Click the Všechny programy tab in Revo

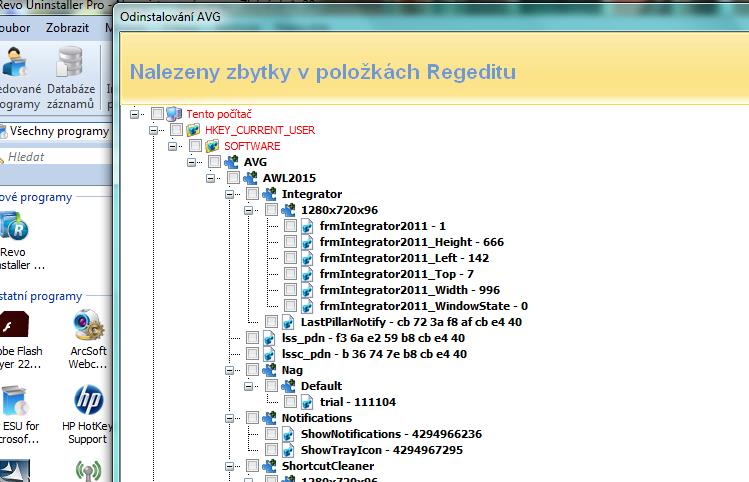(56, 131)
